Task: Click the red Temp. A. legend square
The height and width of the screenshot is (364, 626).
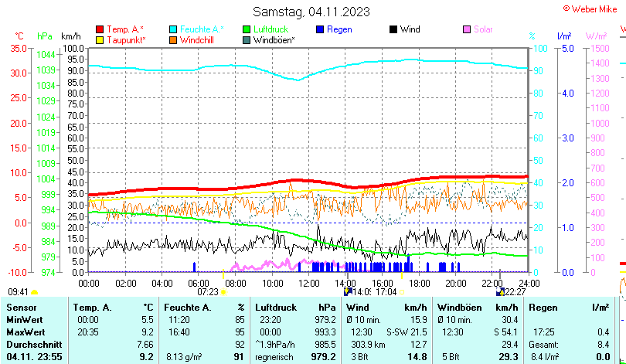Action: [100, 29]
